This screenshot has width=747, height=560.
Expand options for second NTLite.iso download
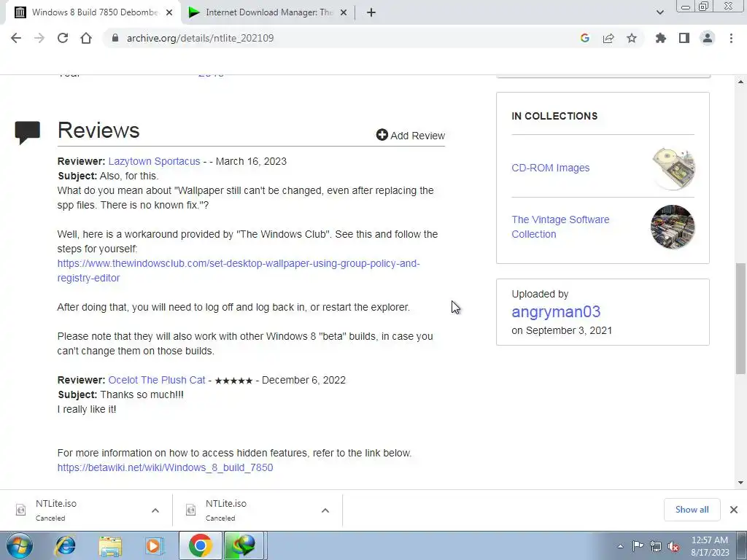pos(325,510)
